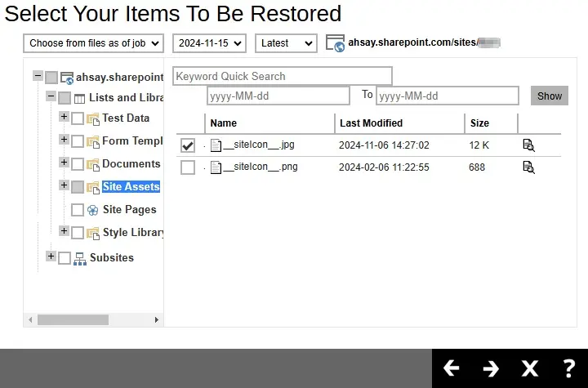Click the X cancel icon in bottom bar
Image resolution: width=588 pixels, height=388 pixels.
(x=529, y=368)
